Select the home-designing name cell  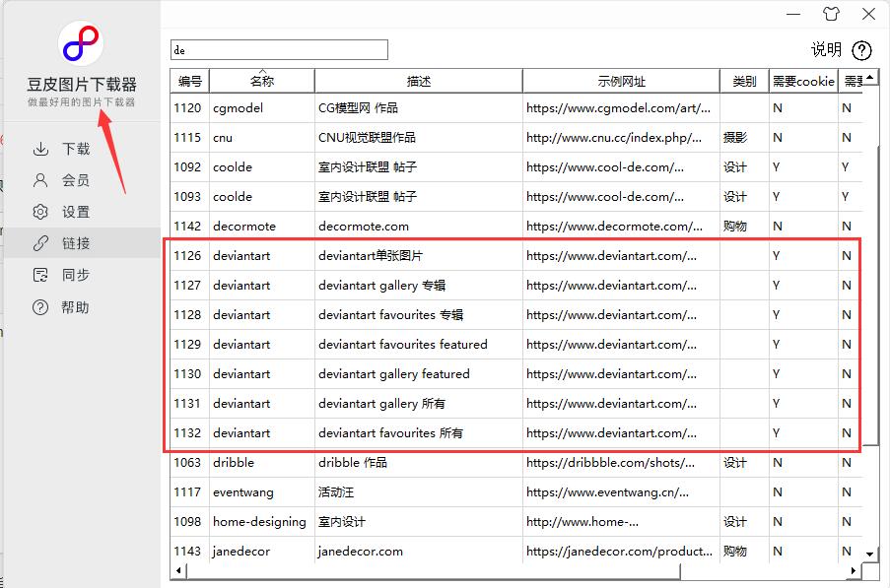point(261,521)
